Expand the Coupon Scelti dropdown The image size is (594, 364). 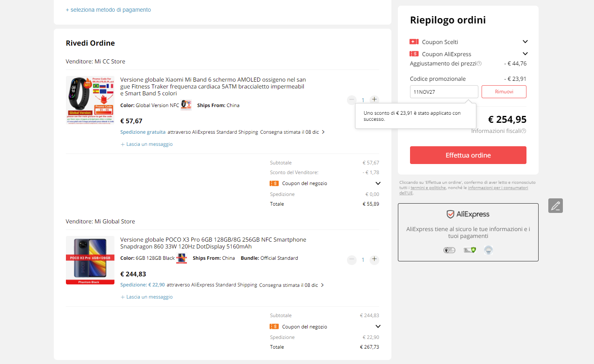[525, 42]
